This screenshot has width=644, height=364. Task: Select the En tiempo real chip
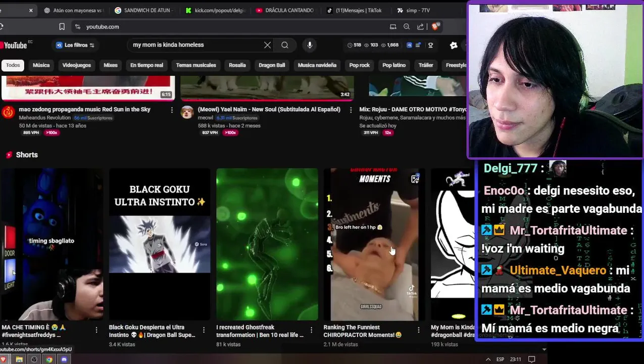pyautogui.click(x=146, y=65)
